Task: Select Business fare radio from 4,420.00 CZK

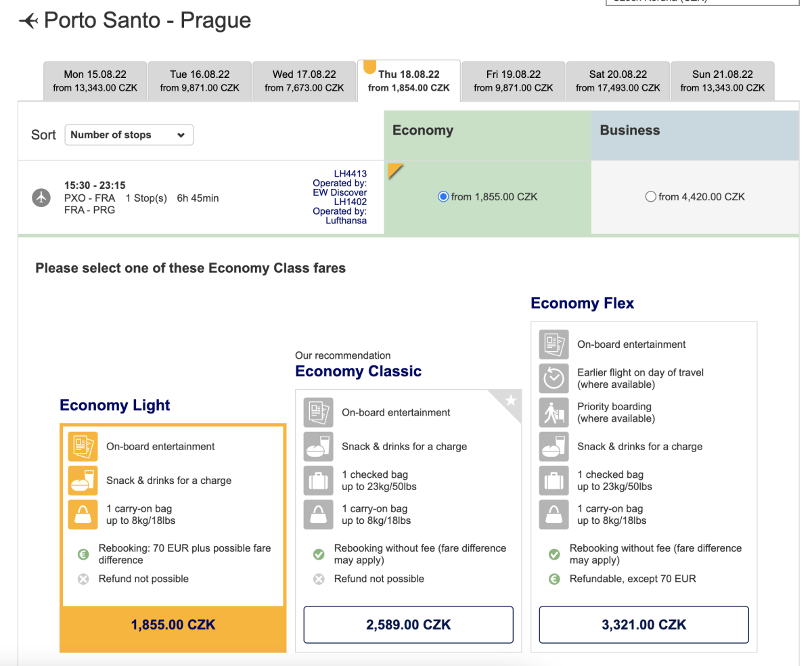Action: pos(651,197)
